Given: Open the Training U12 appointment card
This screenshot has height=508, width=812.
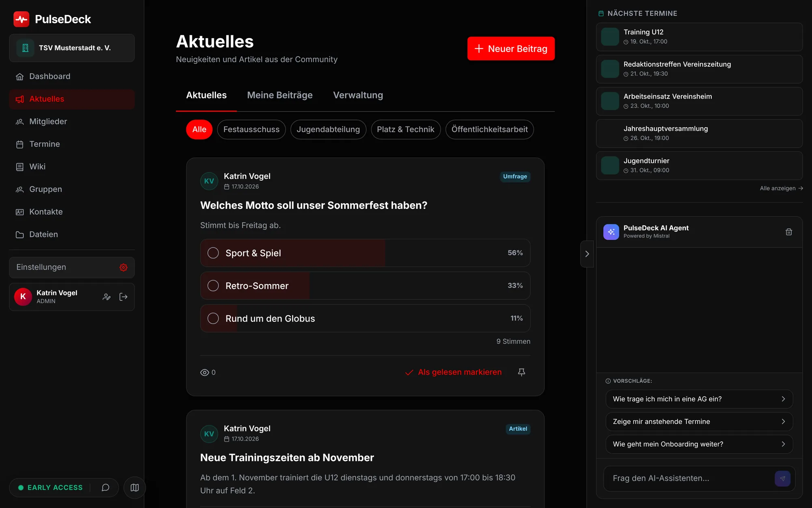Looking at the screenshot, I should [699, 37].
